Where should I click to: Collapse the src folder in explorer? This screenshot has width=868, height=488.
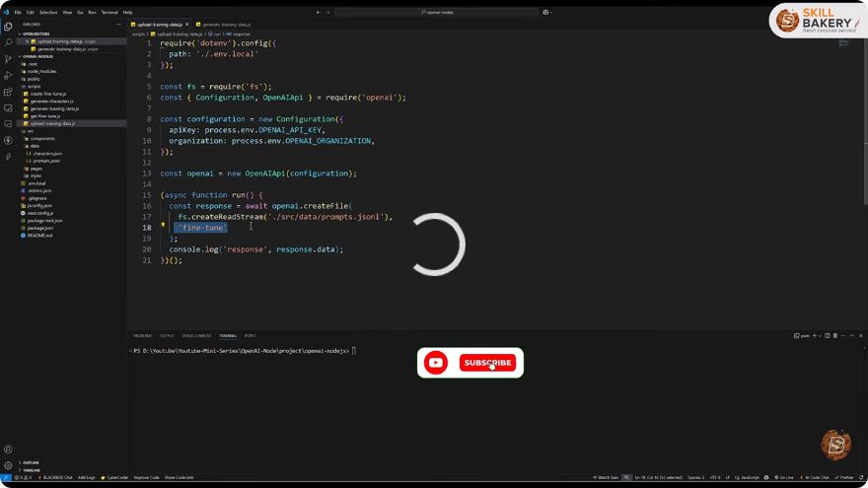point(30,131)
